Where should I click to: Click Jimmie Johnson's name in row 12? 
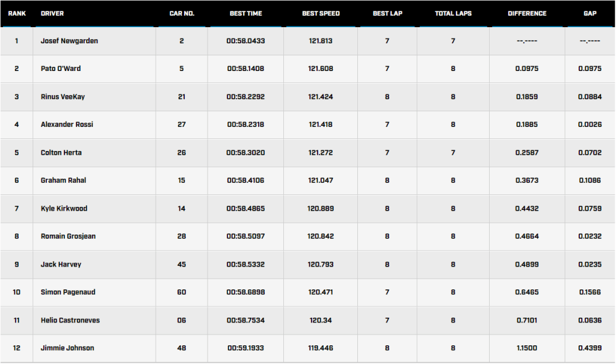coord(67,348)
